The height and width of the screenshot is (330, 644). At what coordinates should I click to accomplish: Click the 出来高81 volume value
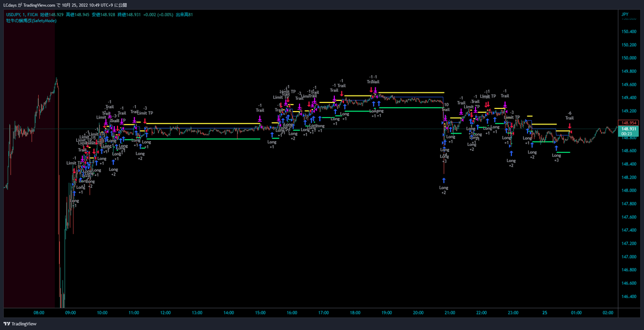[185, 13]
